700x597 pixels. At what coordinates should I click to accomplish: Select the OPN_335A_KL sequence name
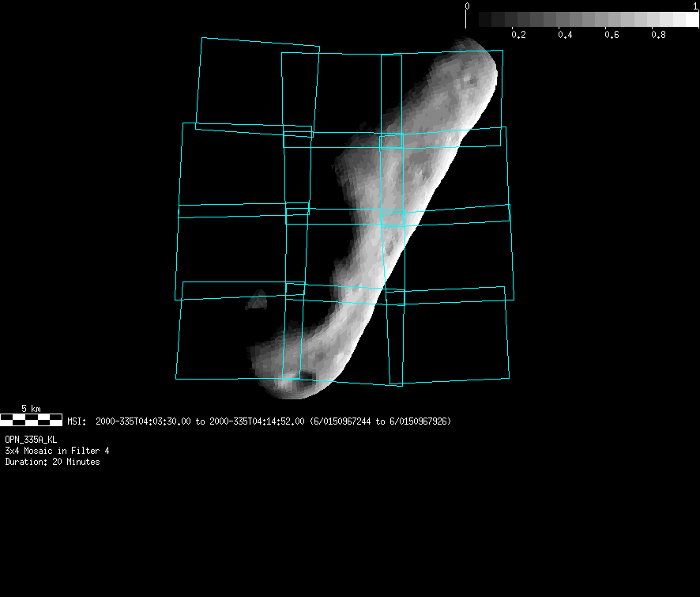click(31, 439)
